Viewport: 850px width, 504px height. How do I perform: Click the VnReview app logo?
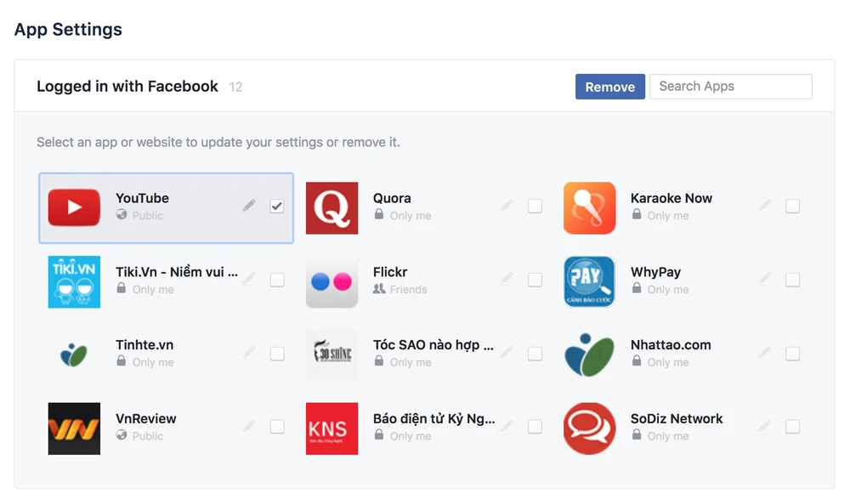[x=74, y=428]
